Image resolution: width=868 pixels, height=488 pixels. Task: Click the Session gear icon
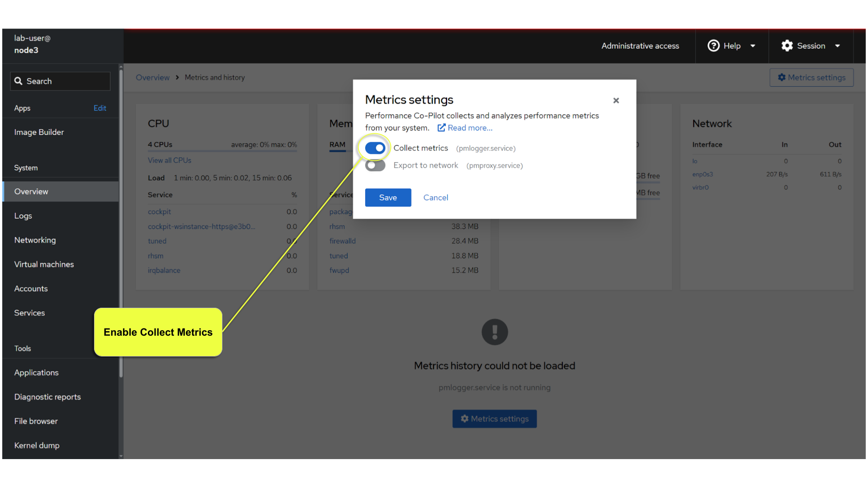787,46
